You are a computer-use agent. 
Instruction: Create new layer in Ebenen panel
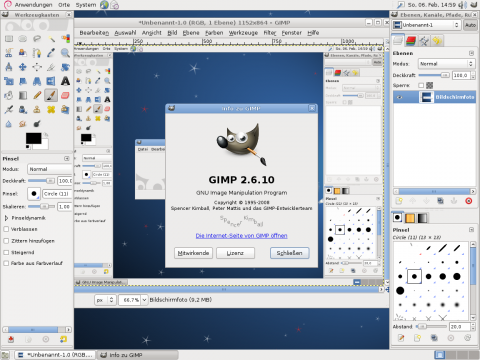(x=399, y=201)
